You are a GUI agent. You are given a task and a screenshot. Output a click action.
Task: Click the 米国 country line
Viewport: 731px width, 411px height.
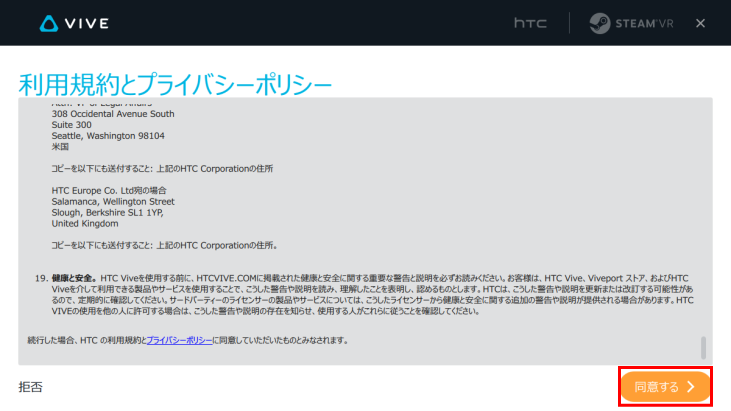point(60,147)
